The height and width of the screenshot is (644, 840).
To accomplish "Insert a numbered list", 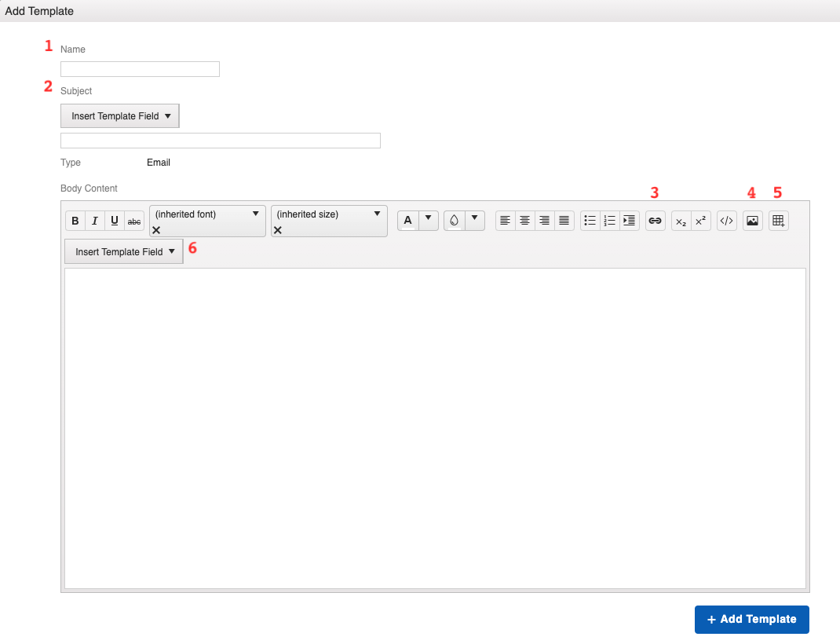I will [610, 221].
